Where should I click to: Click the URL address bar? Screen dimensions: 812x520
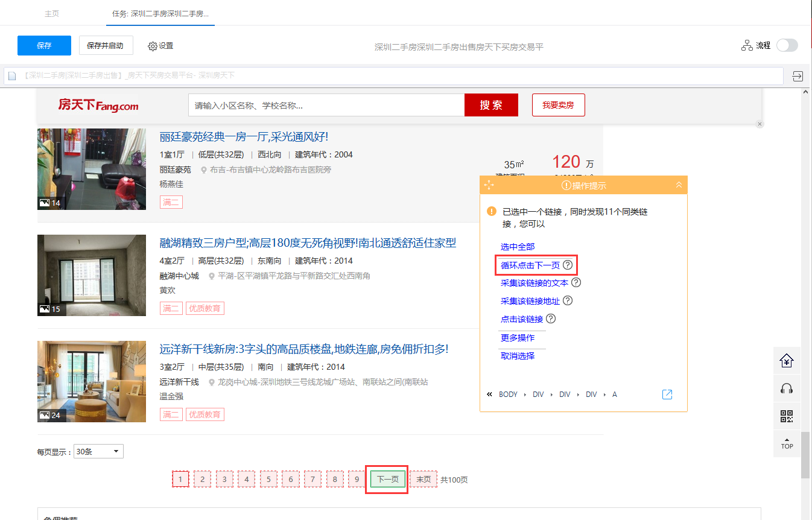(x=393, y=76)
